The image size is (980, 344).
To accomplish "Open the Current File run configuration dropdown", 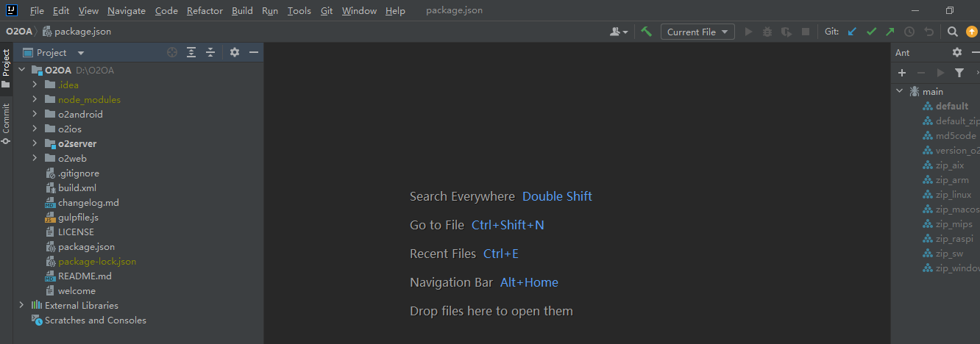I will (697, 32).
